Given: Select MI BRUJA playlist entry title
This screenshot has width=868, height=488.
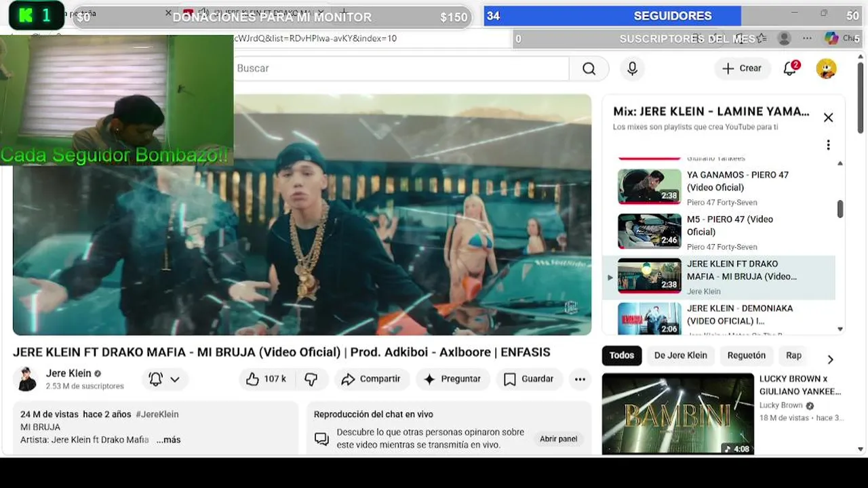Looking at the screenshot, I should (x=742, y=270).
